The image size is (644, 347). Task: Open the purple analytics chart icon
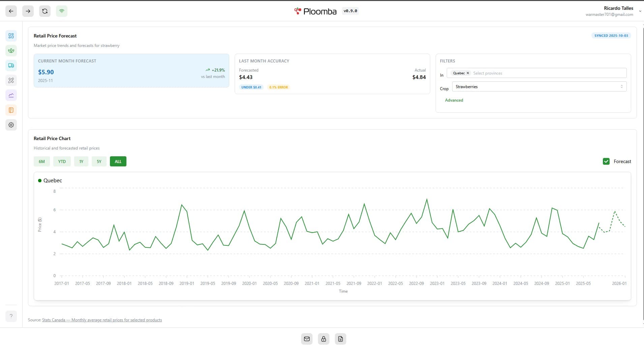[11, 95]
